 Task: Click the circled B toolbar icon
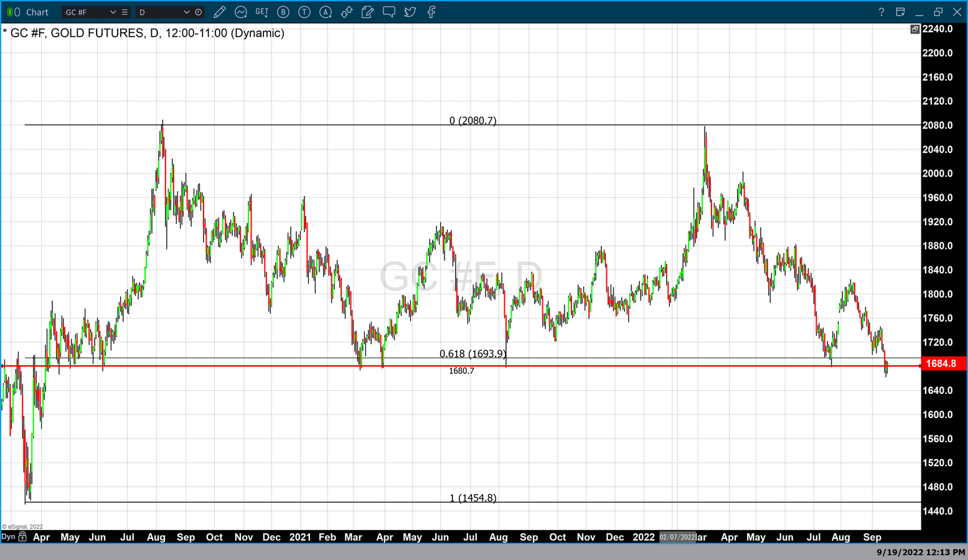(x=283, y=12)
